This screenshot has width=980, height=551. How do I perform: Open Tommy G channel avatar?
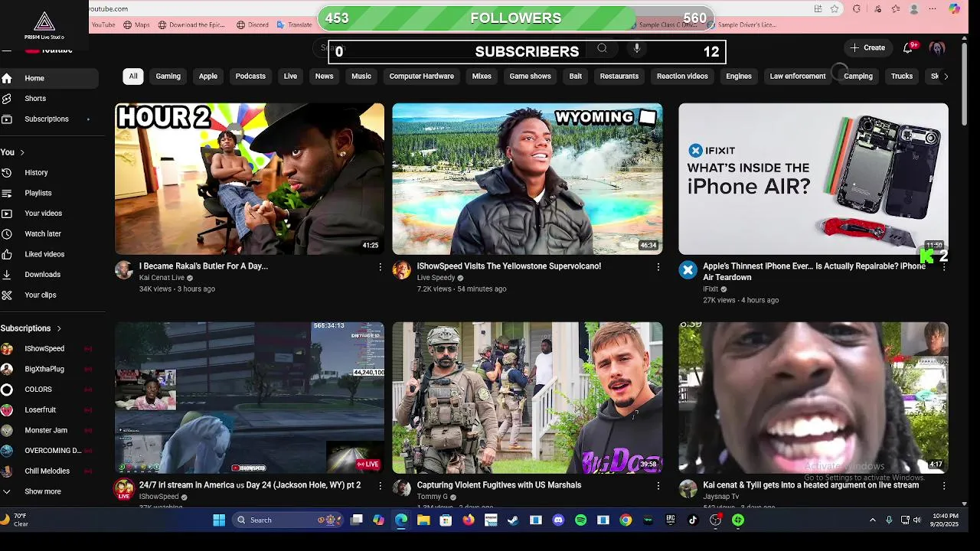pyautogui.click(x=401, y=488)
